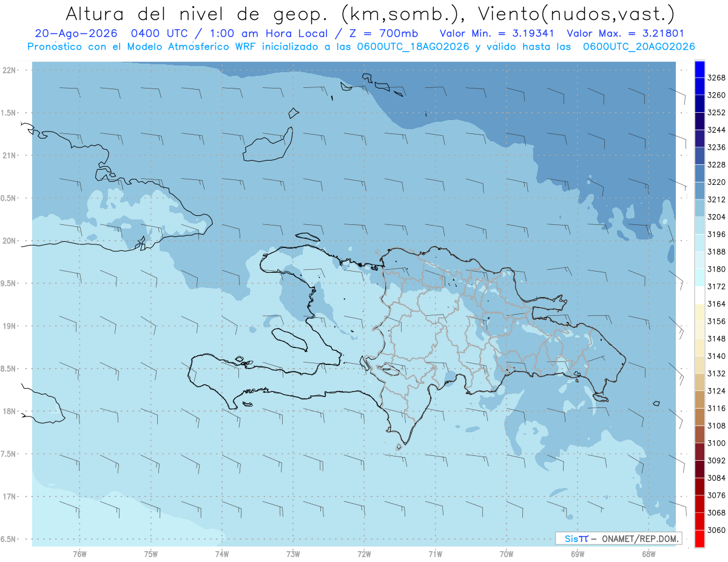The height and width of the screenshot is (562, 728).
Task: Click the 3252 colorbar label
Action: (x=716, y=113)
